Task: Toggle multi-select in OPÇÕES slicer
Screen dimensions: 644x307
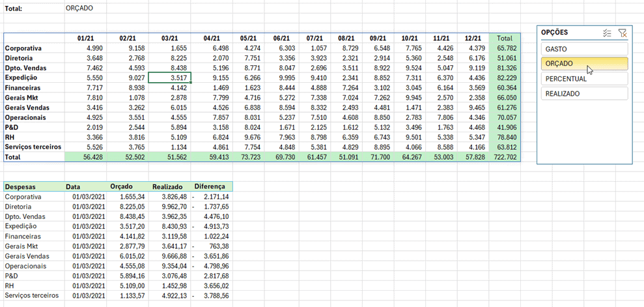Action: tap(607, 33)
